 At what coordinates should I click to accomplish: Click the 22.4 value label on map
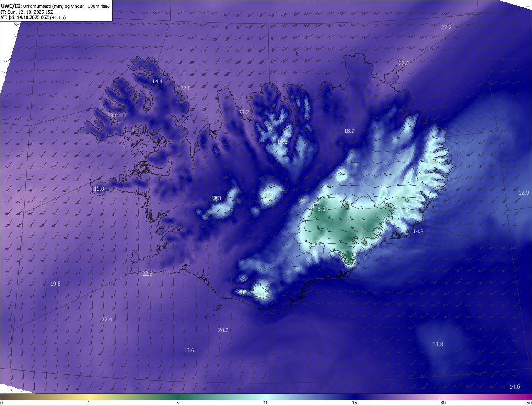107,319
